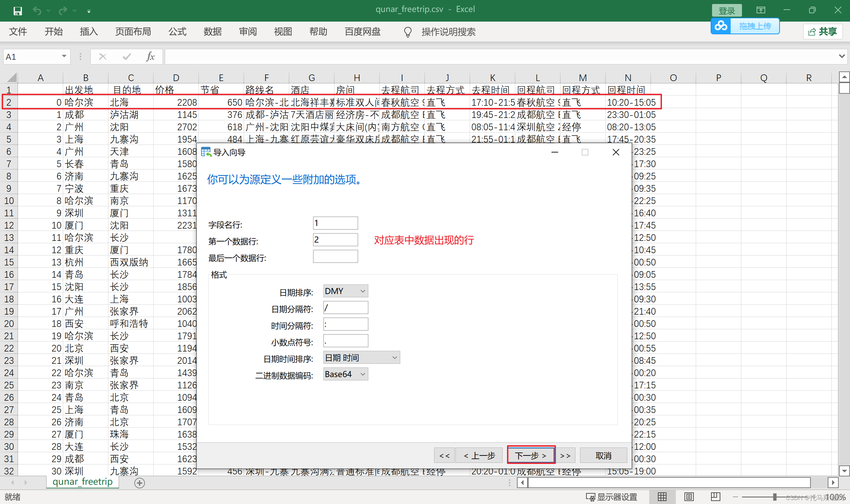Screen dimensions: 850x504
Task: Click the Save icon in title bar
Action: pyautogui.click(x=17, y=11)
